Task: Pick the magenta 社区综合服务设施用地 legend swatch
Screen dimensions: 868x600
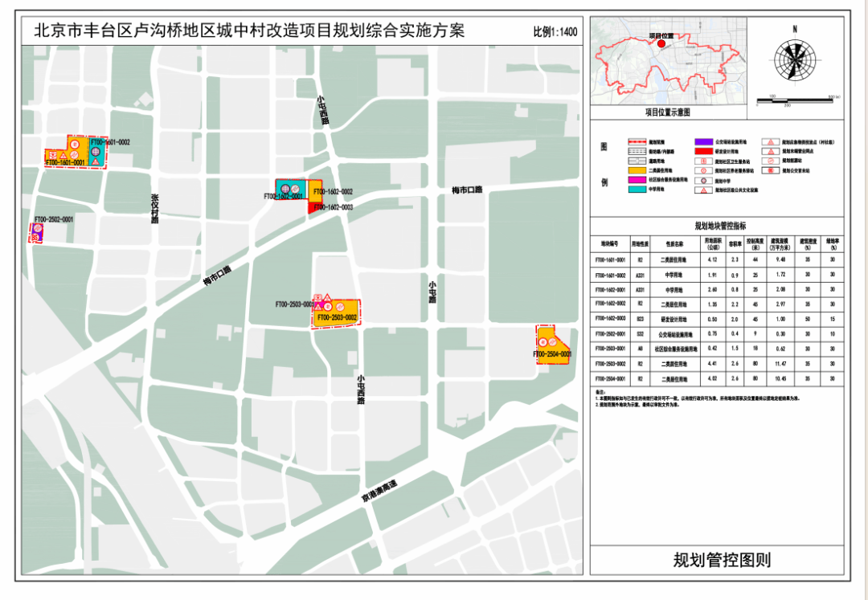Action: pyautogui.click(x=637, y=180)
